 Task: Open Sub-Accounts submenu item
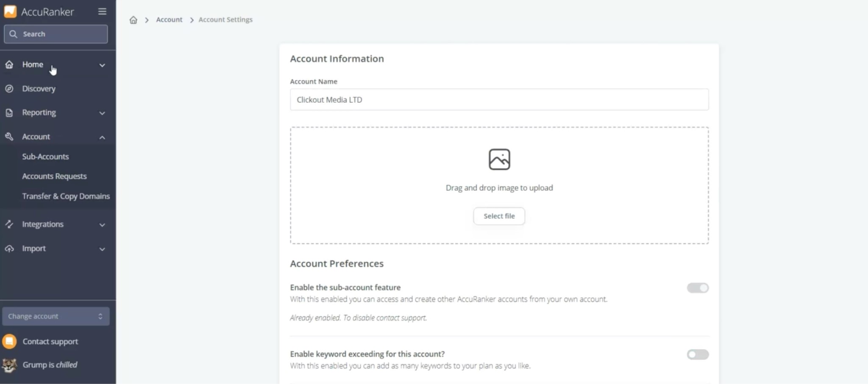[45, 157]
